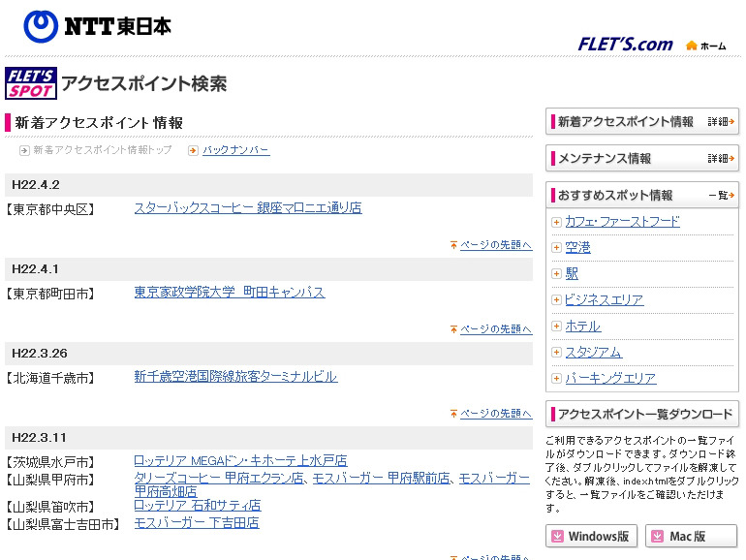This screenshot has height=560, width=746.
Task: Click the orange home icon
Action: [692, 46]
